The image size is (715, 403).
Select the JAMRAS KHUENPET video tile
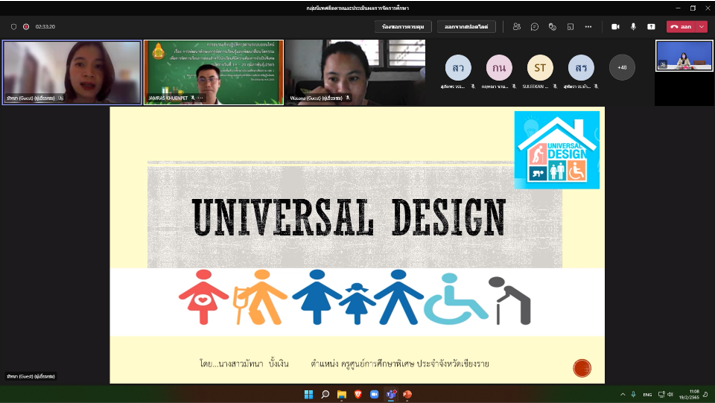(213, 72)
